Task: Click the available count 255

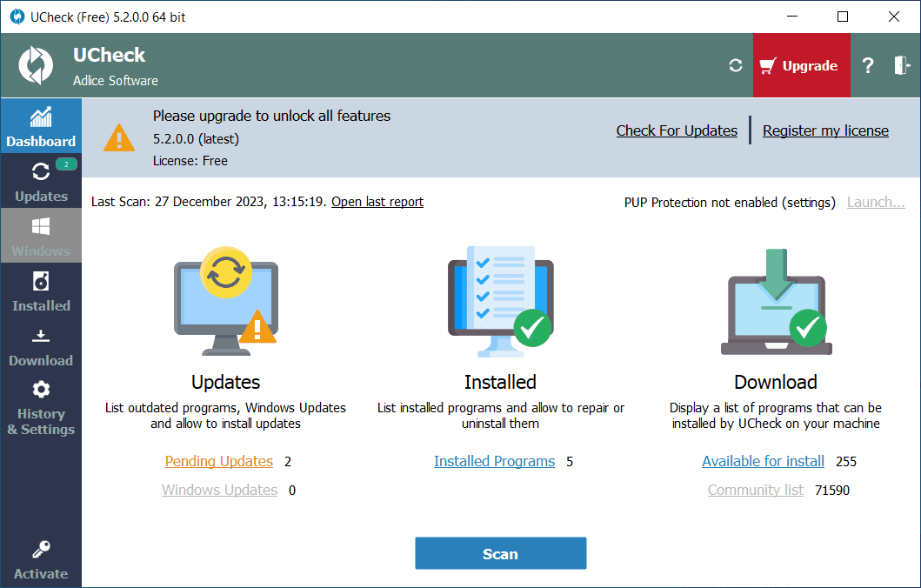Action: 846,462
